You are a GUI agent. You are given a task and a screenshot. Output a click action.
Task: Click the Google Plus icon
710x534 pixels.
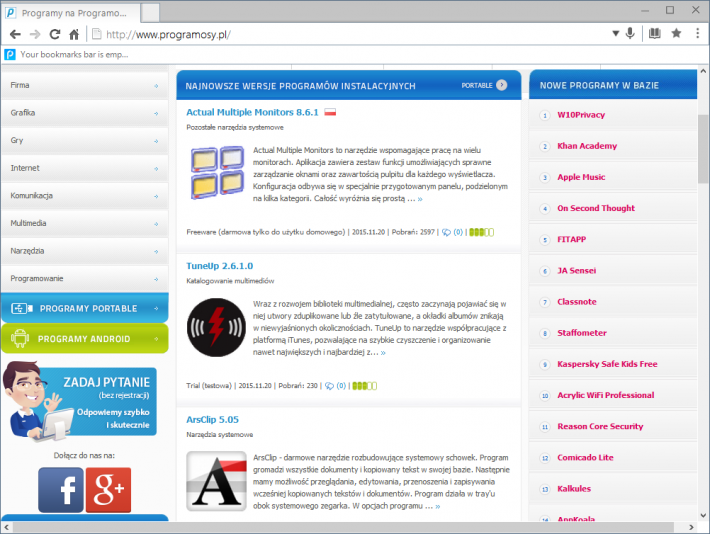[x=108, y=490]
